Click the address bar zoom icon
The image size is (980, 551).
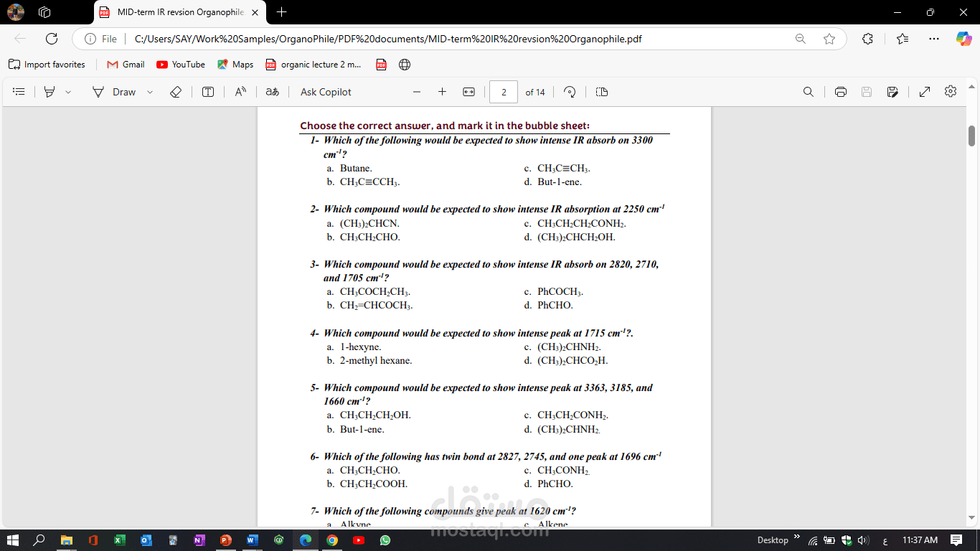(x=801, y=39)
